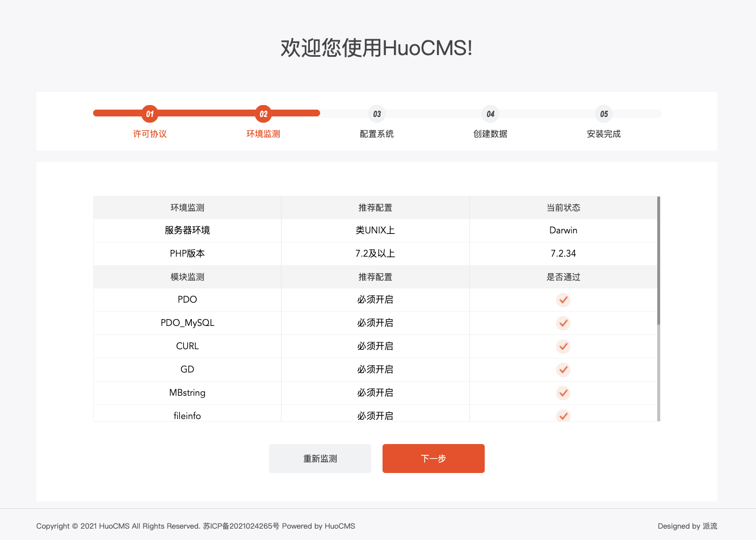Click 必须开启 in the PDO_MySQL row
Viewport: 756px width, 540px height.
tap(375, 323)
